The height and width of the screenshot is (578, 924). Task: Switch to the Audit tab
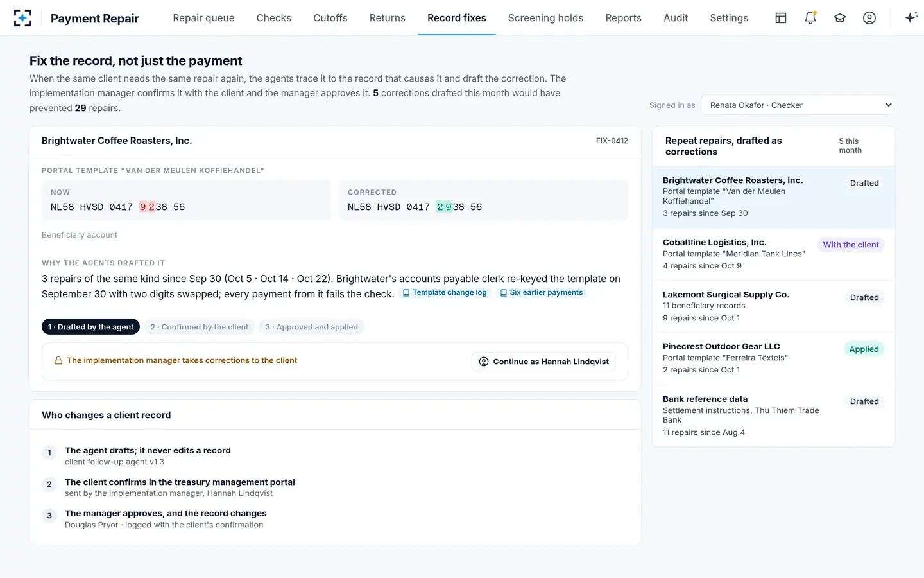tap(676, 18)
